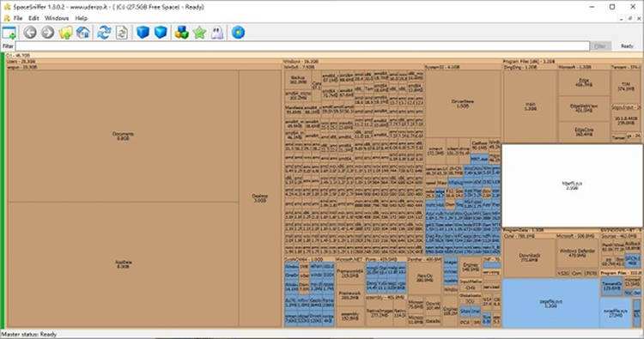Open the Help menu
Screen dimensions: 644x339
click(x=82, y=18)
